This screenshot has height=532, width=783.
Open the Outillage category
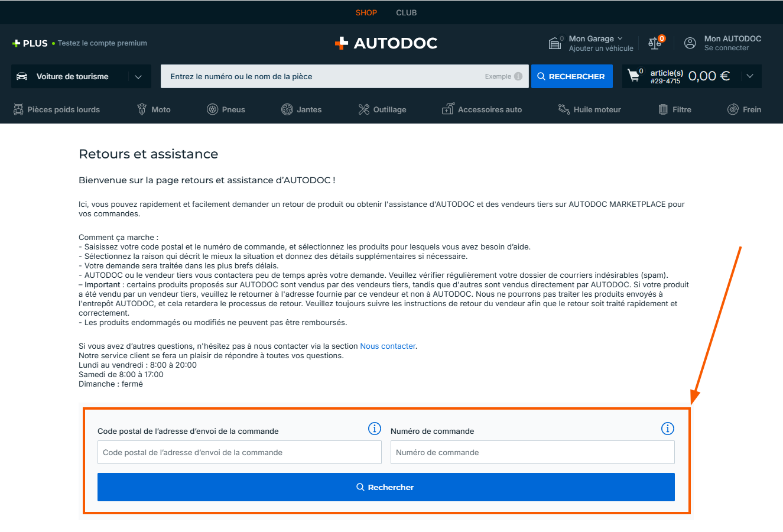click(382, 109)
